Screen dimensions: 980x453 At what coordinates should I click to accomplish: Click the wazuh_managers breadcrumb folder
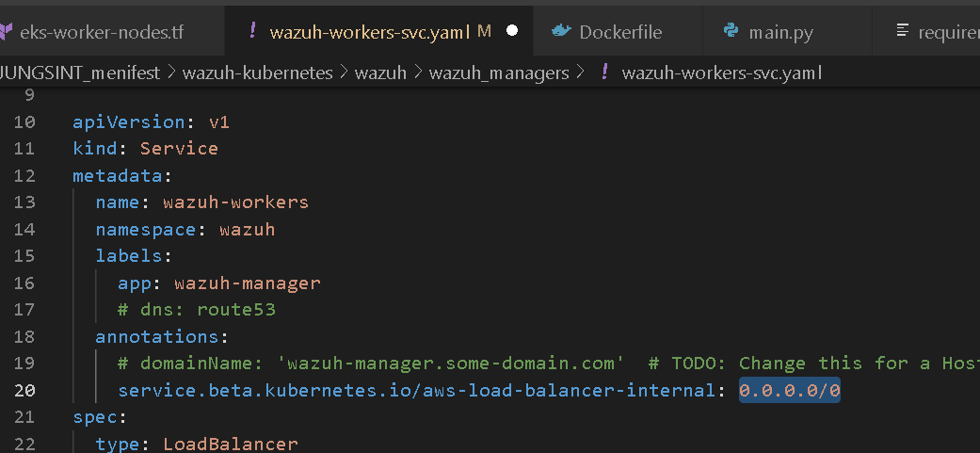pos(499,73)
